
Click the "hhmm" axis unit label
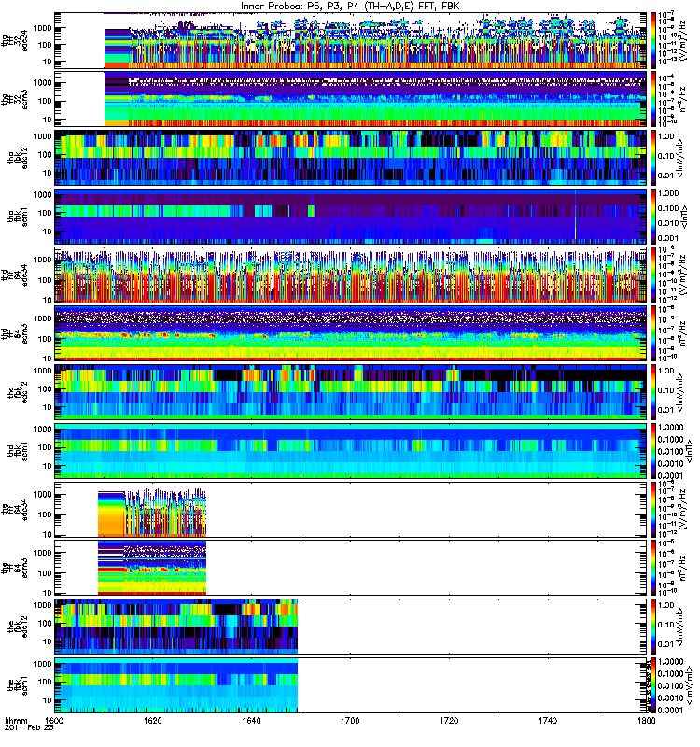[16, 721]
